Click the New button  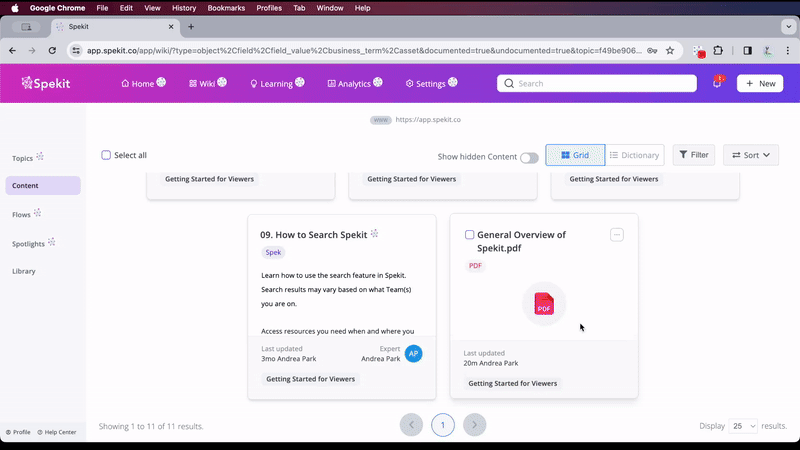pos(760,84)
